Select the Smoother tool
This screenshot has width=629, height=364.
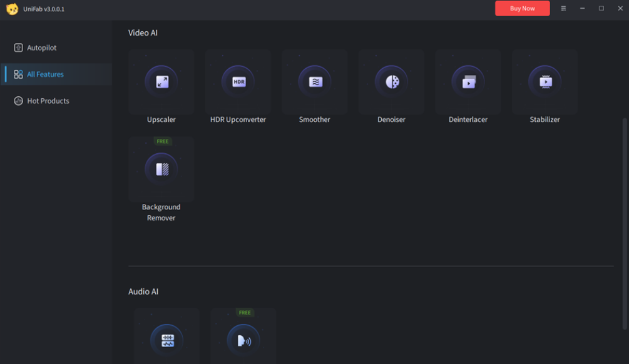click(314, 81)
